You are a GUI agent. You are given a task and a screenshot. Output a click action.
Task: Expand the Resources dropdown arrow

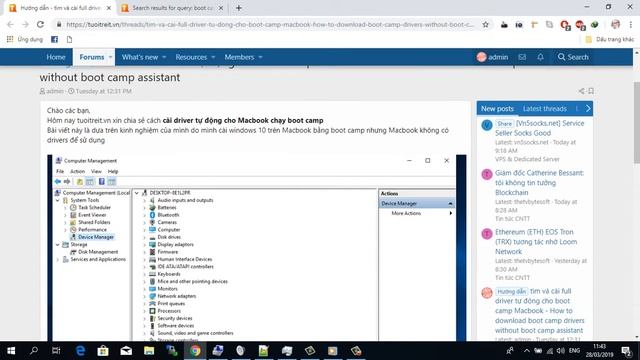[213, 57]
